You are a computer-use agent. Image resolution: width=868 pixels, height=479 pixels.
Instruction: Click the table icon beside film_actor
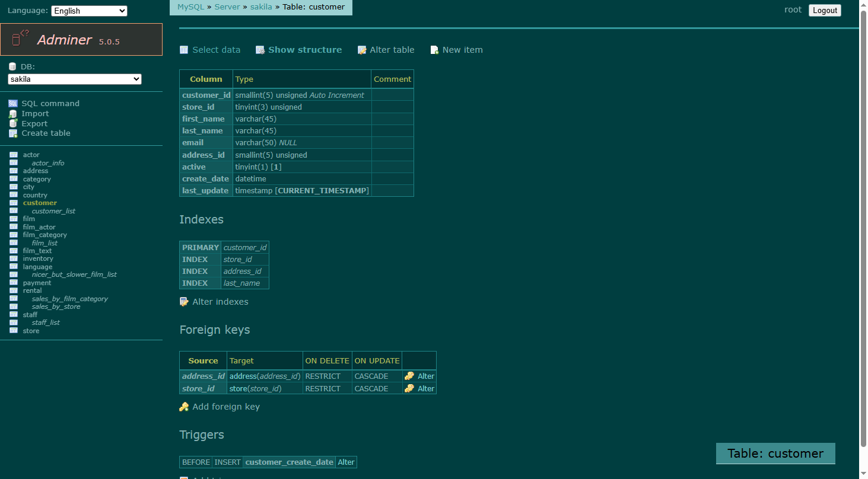click(13, 227)
